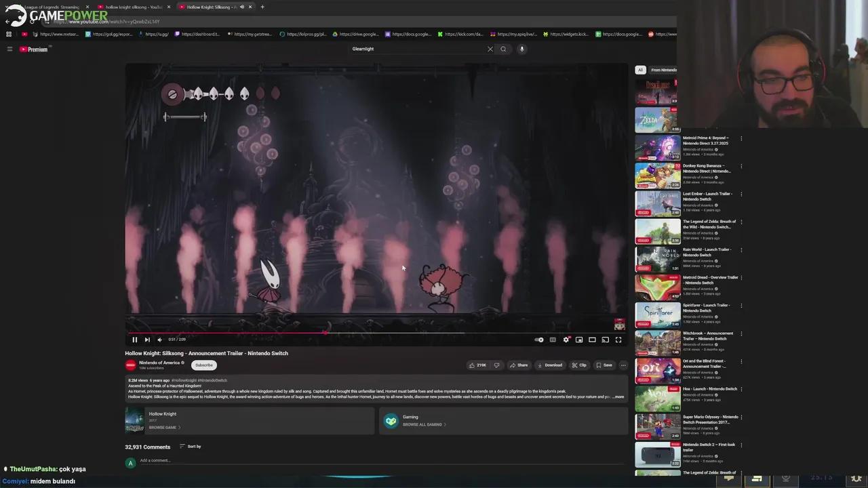The width and height of the screenshot is (868, 488).
Task: Open Donkey Kong Bananza suggested video title
Action: pyautogui.click(x=707, y=168)
